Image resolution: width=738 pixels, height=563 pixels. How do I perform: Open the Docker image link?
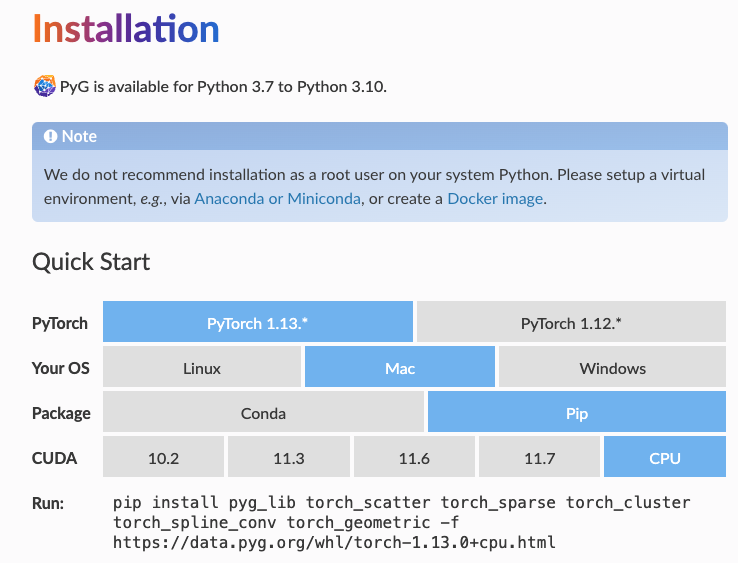495,199
